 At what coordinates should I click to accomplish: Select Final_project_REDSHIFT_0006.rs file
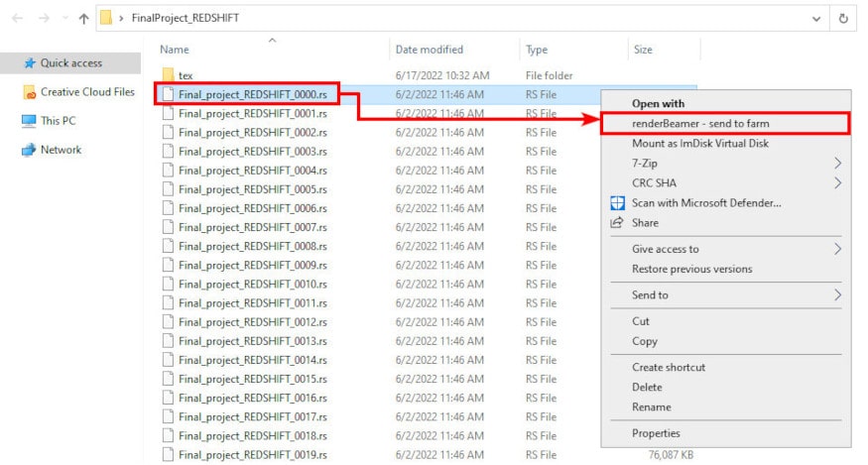(252, 208)
